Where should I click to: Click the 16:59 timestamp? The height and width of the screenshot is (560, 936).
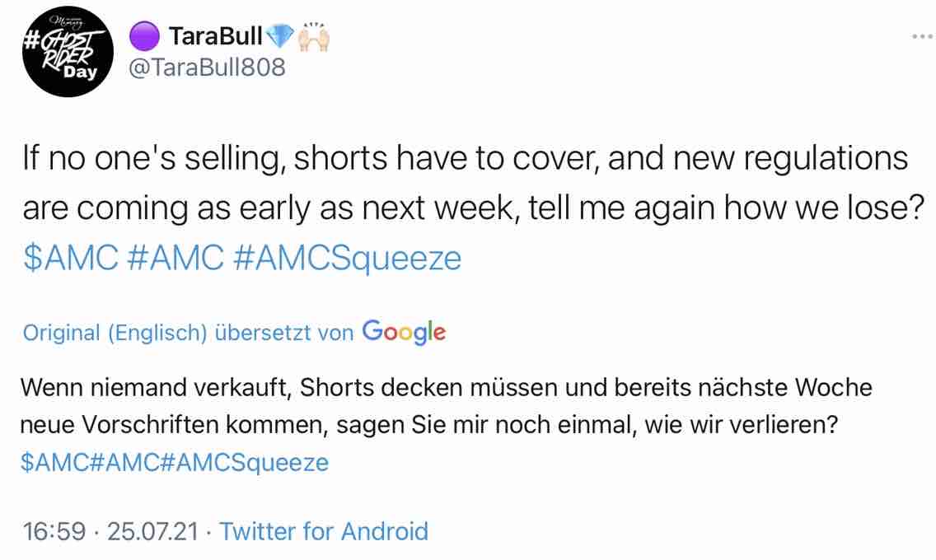54,531
